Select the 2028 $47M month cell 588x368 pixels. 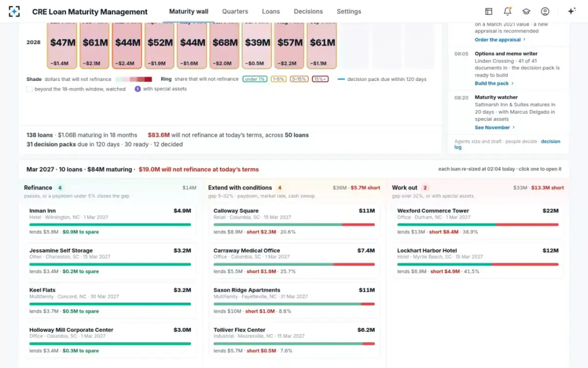[63, 46]
